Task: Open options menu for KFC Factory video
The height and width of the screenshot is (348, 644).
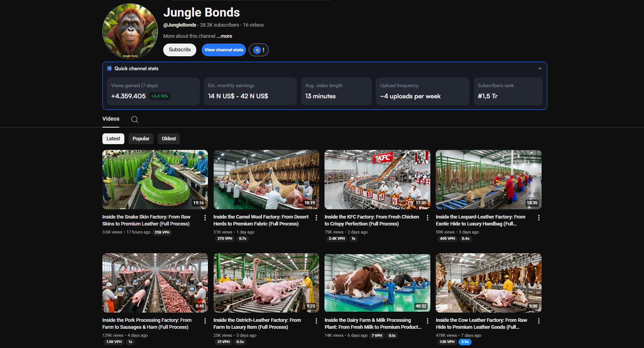Action: 427,218
